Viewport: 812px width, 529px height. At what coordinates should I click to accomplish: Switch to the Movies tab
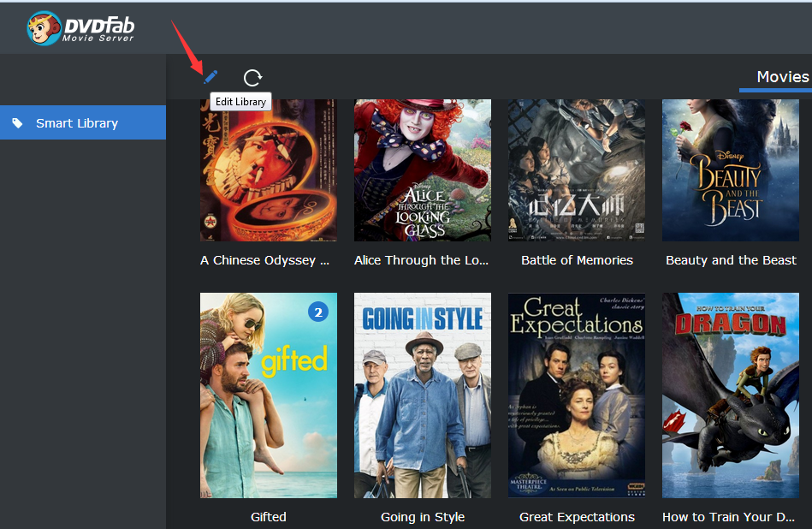783,77
